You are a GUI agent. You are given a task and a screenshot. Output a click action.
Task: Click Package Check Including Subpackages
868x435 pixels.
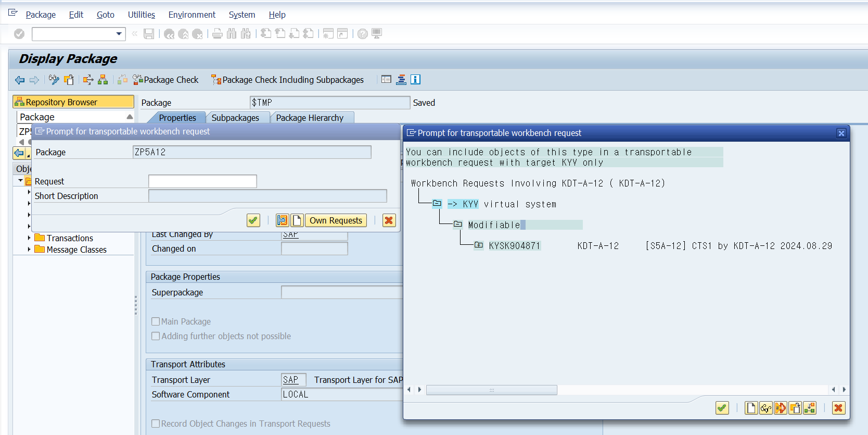(287, 80)
